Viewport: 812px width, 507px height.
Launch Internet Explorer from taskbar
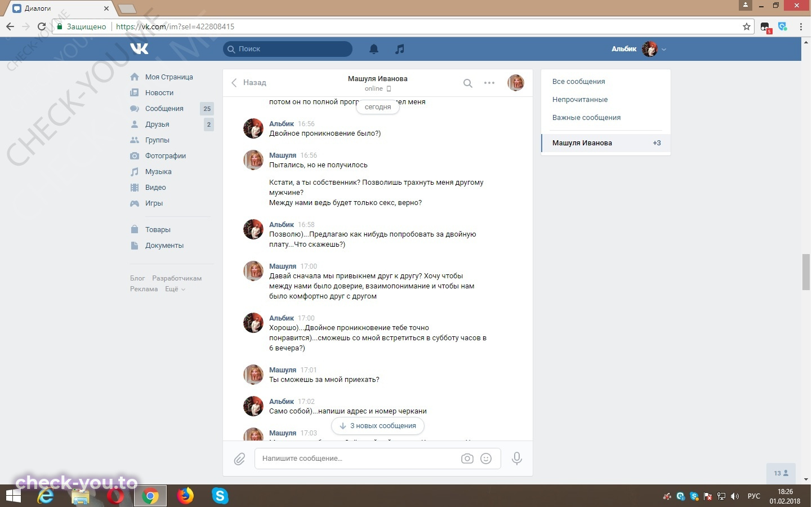click(x=45, y=496)
